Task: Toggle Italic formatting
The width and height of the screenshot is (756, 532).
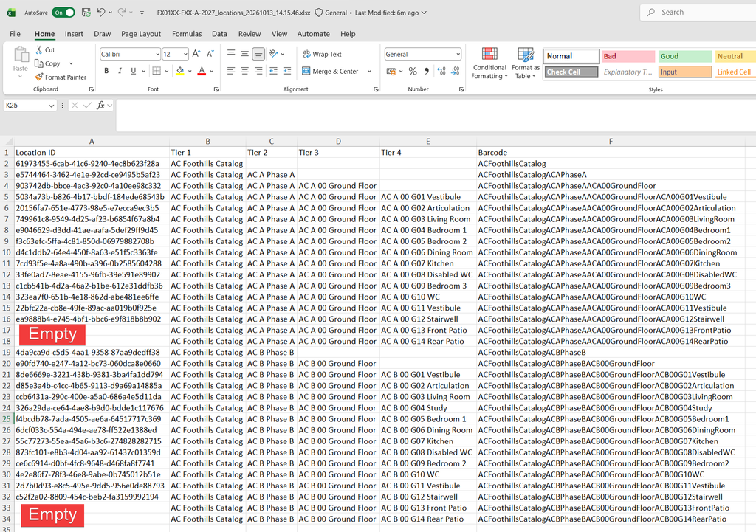Action: tap(120, 71)
